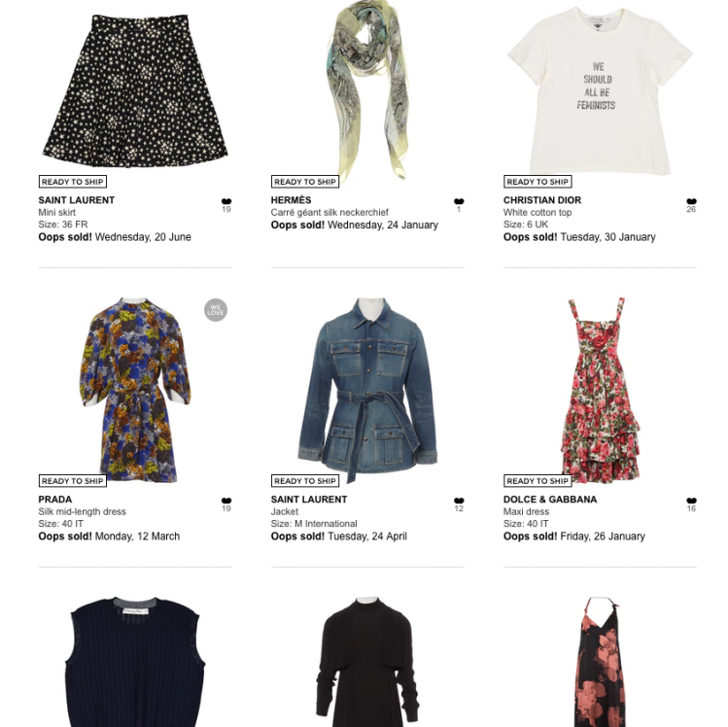The image size is (728, 727).
Task: Click Ready To Ship badge under star skirt
Action: [73, 182]
